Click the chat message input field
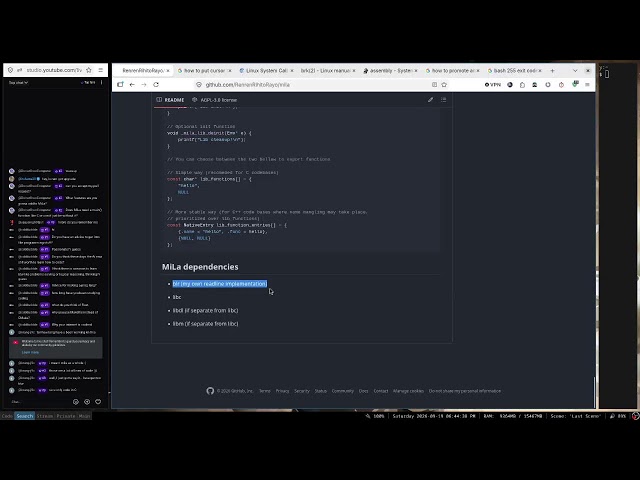 pos(39,402)
